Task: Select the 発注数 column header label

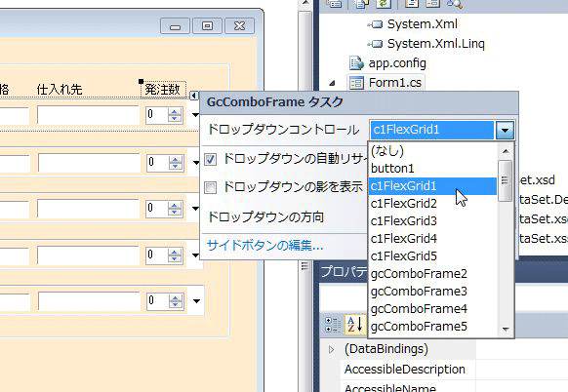Action: (163, 90)
